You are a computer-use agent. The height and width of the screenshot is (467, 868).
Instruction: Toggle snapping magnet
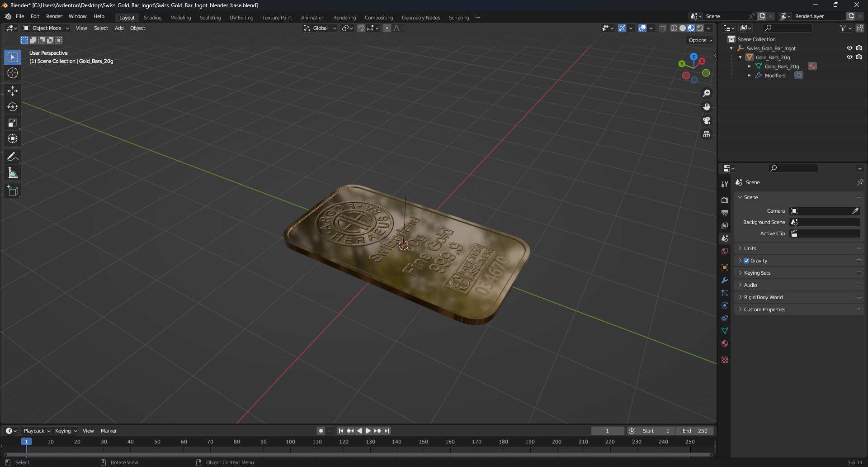coord(361,28)
